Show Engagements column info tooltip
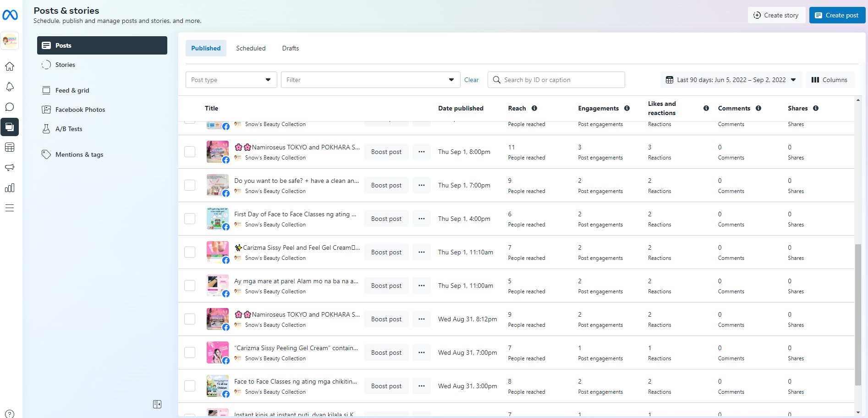 tap(627, 108)
